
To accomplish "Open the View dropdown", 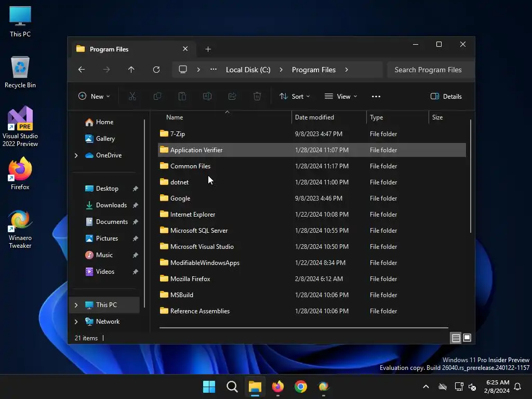I will pos(341,96).
